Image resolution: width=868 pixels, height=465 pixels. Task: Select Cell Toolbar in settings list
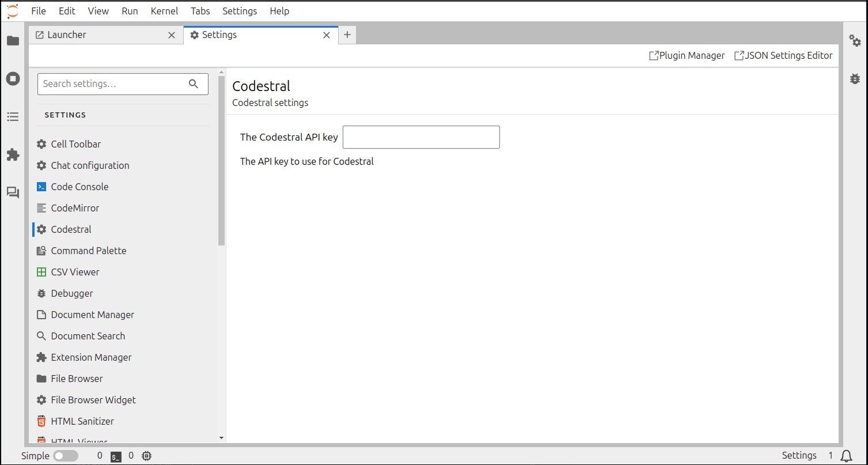pyautogui.click(x=123, y=144)
